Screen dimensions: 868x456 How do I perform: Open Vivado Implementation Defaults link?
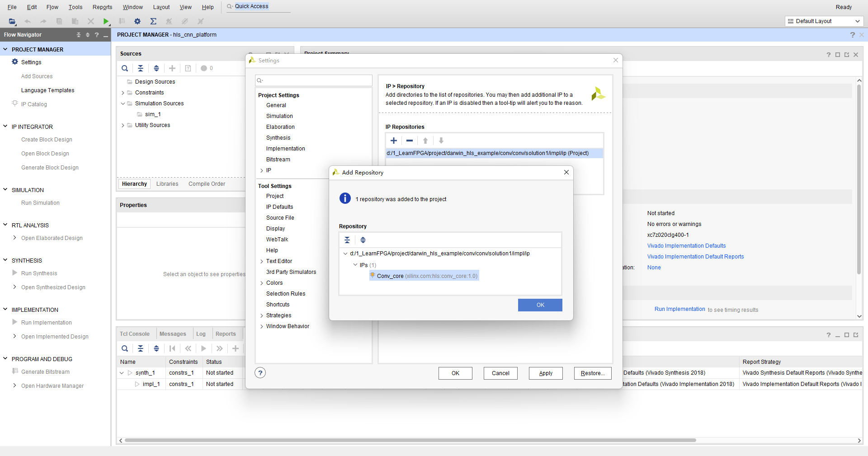pyautogui.click(x=686, y=246)
